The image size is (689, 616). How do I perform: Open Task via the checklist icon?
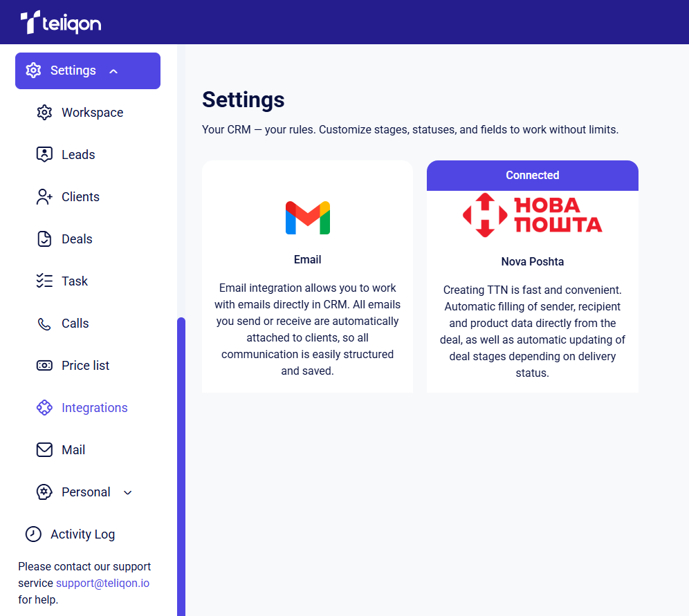[44, 281]
